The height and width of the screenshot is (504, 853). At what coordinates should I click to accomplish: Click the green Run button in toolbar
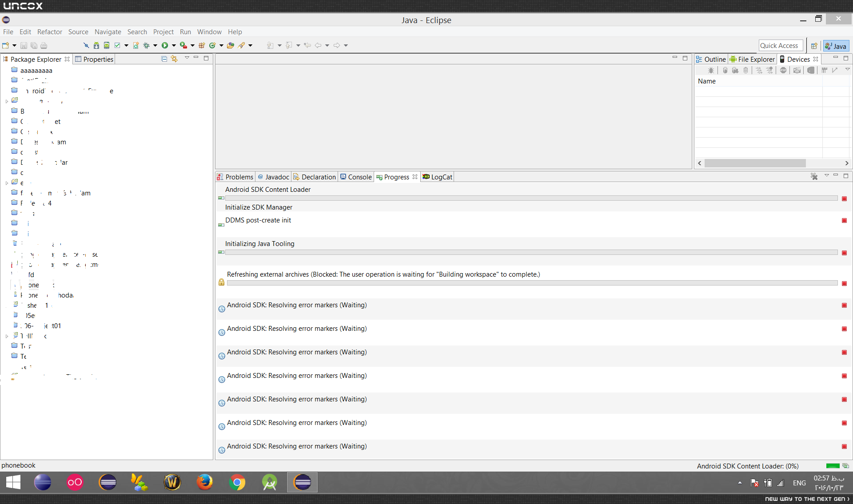click(x=165, y=45)
